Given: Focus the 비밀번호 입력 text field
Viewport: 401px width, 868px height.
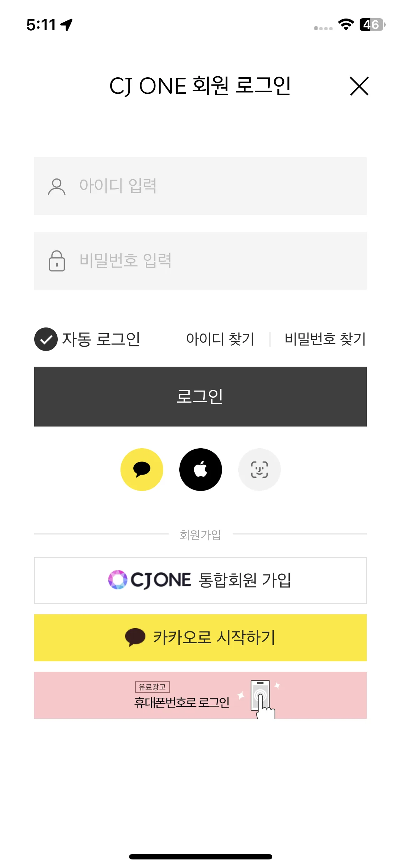Looking at the screenshot, I should click(200, 261).
